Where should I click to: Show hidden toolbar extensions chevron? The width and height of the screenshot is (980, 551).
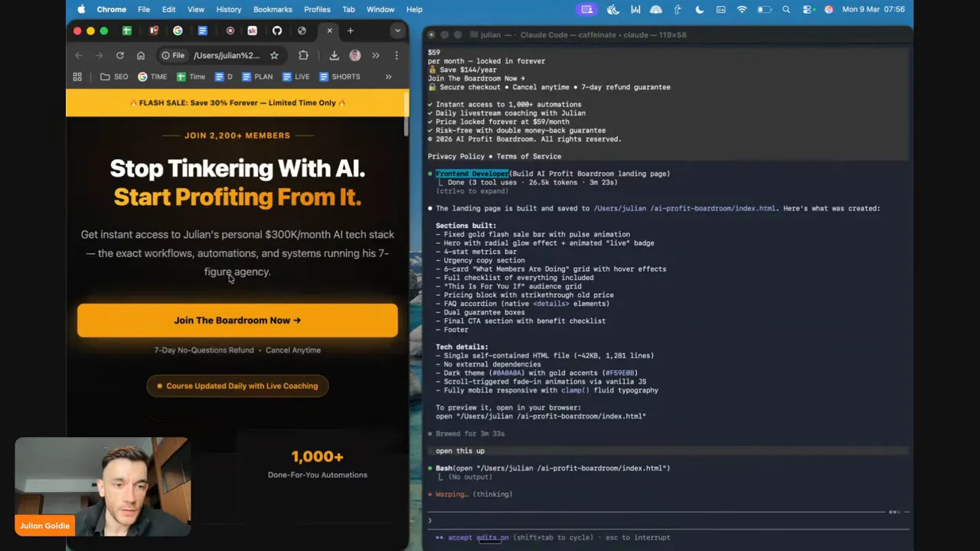point(375,55)
